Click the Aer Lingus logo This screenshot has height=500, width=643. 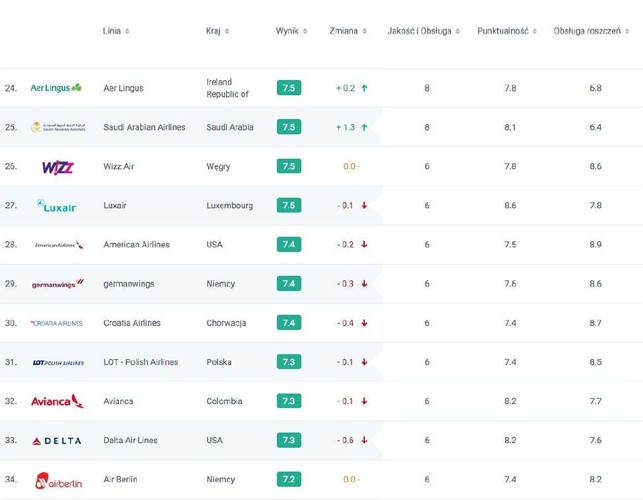[x=56, y=88]
